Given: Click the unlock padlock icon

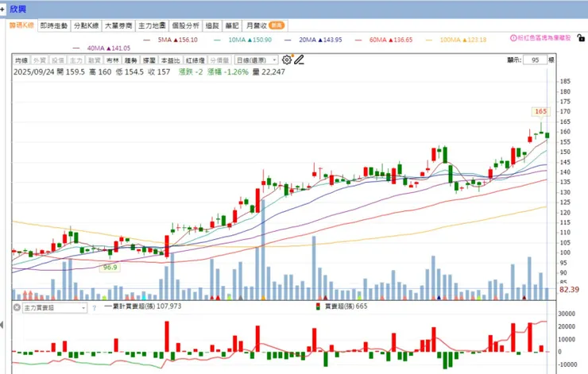Looking at the screenshot, I should pyautogui.click(x=581, y=38).
